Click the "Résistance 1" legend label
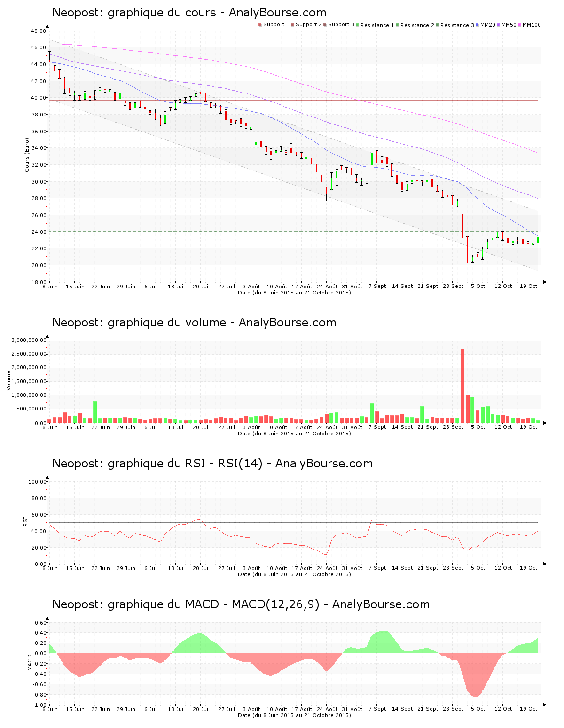The width and height of the screenshot is (564, 728). point(377,25)
